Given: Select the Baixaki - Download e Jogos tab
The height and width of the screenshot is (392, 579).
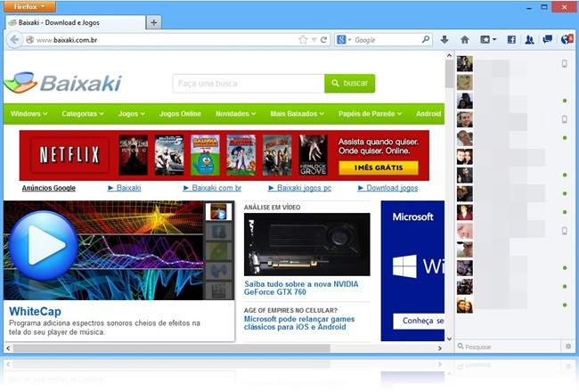Looking at the screenshot, I should coord(76,22).
